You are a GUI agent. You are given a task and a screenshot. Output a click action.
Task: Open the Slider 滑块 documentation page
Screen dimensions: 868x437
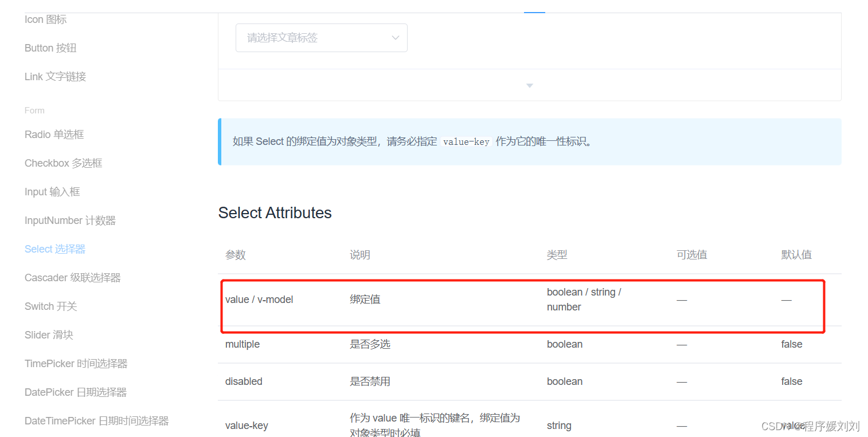click(49, 334)
